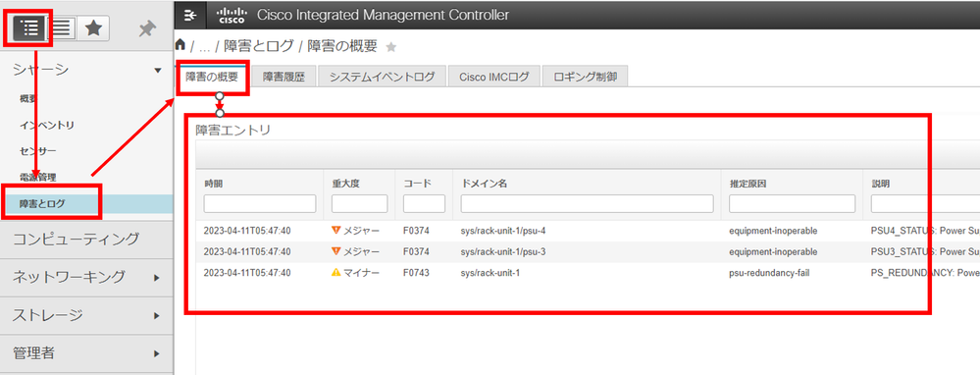The width and height of the screenshot is (980, 375).
Task: Focus the ドメイン名 filter field
Action: [587, 204]
